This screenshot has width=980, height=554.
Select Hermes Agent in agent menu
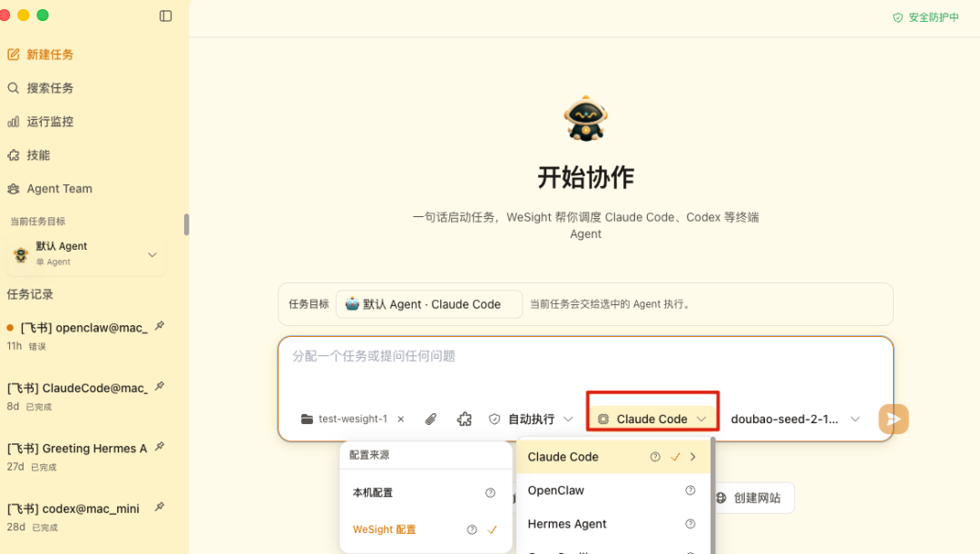click(x=613, y=524)
